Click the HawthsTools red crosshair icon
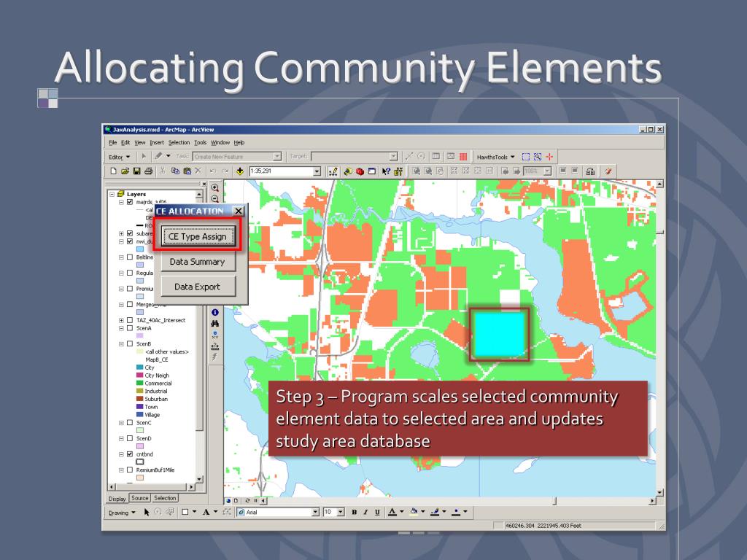 550,156
